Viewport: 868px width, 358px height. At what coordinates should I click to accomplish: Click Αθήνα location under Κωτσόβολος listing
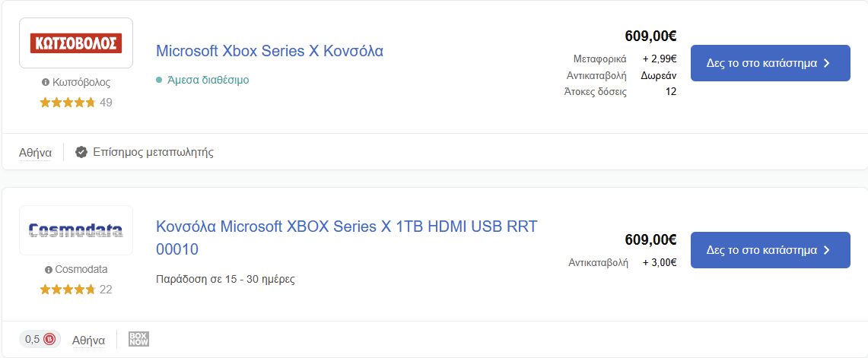click(36, 153)
